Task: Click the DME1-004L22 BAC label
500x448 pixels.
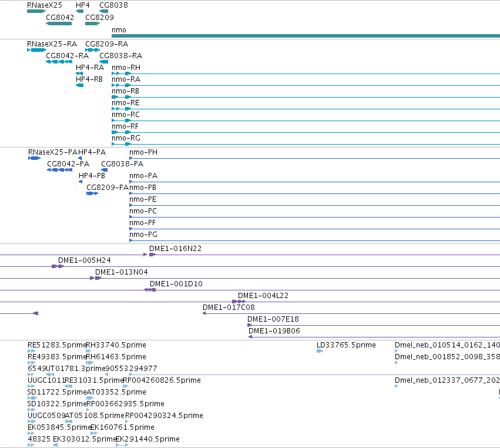Action: point(263,296)
